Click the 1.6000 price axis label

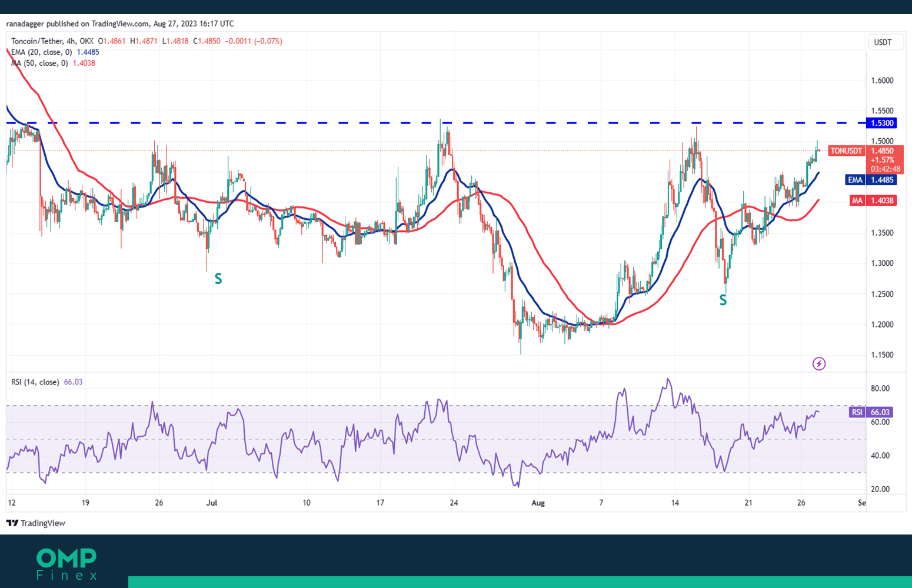(882, 81)
